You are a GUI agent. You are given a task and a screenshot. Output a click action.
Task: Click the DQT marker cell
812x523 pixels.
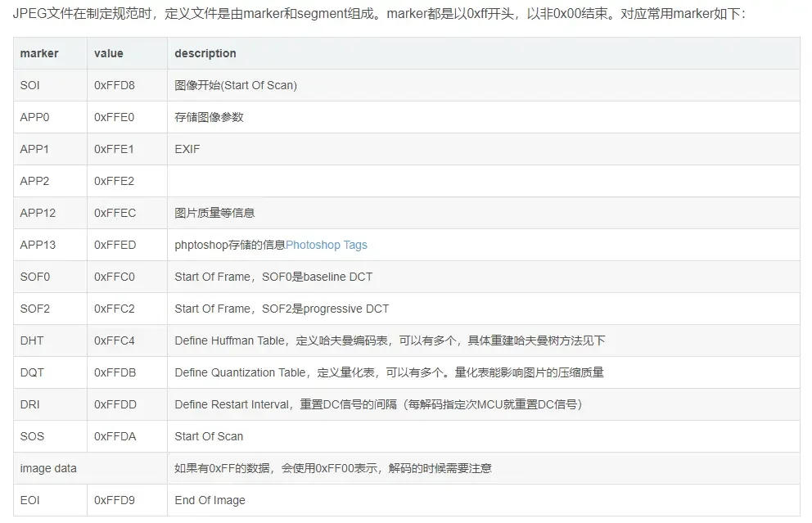(x=50, y=373)
